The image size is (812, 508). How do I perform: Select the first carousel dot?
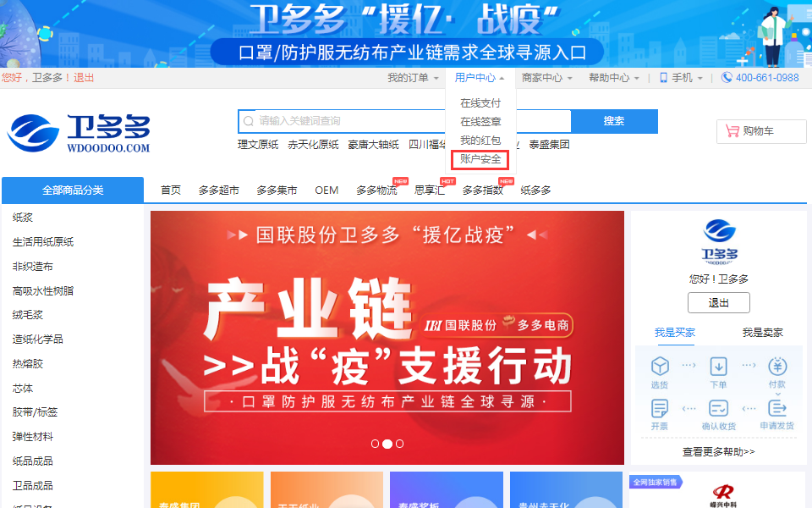coord(375,444)
